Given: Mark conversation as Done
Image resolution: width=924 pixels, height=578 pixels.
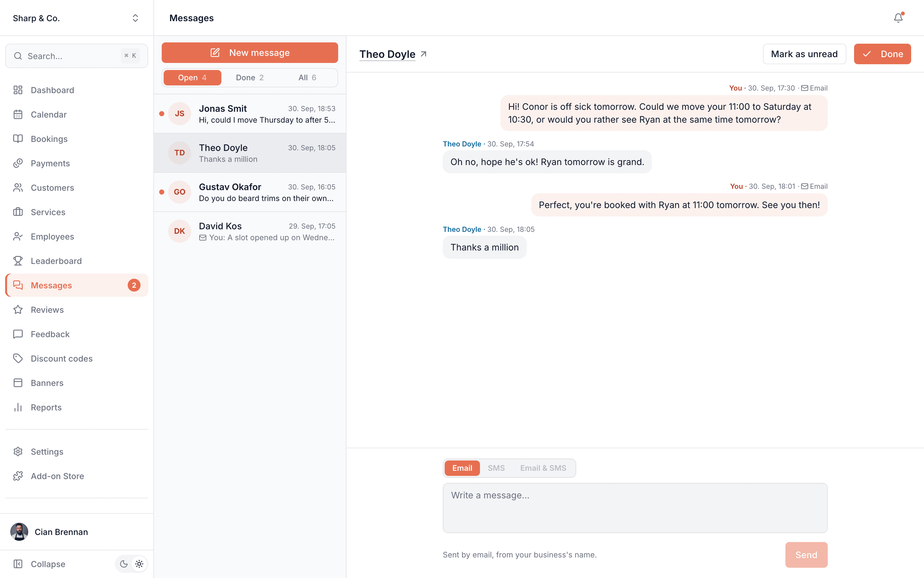Looking at the screenshot, I should pos(882,54).
